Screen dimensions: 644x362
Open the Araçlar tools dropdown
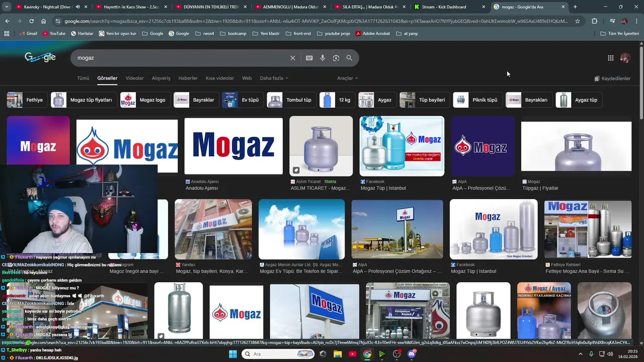pyautogui.click(x=348, y=78)
